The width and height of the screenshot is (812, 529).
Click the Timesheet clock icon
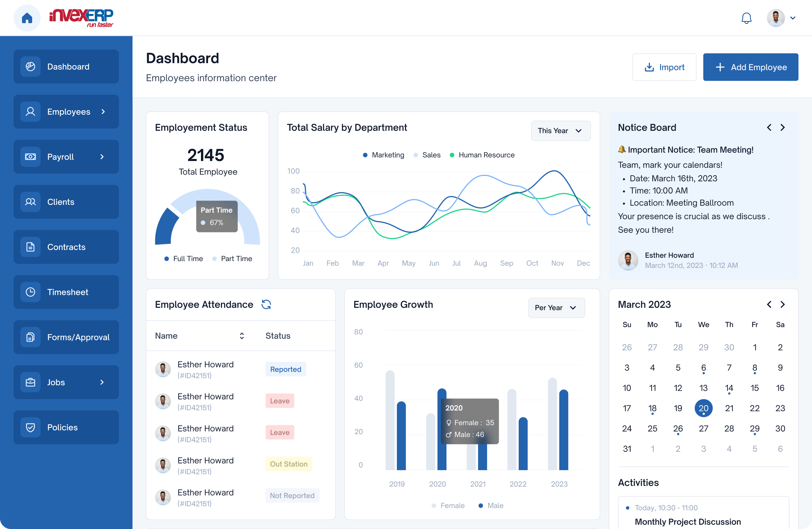(x=30, y=292)
